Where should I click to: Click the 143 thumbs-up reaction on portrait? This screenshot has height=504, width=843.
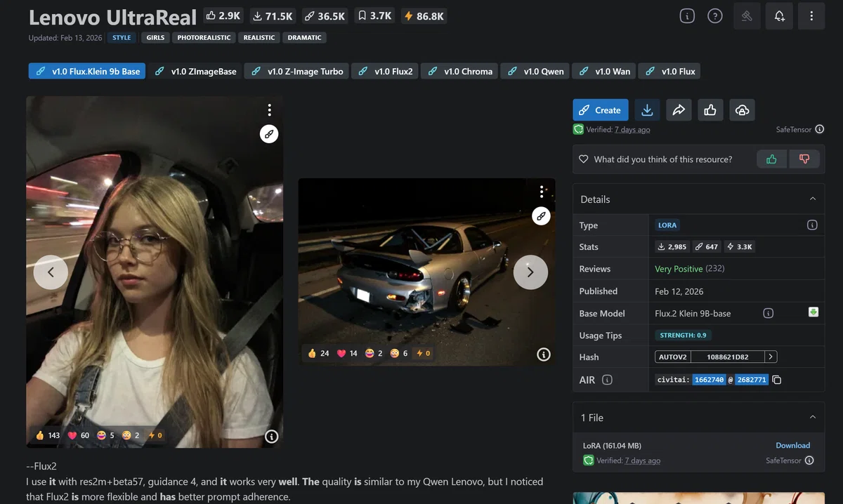pos(47,435)
